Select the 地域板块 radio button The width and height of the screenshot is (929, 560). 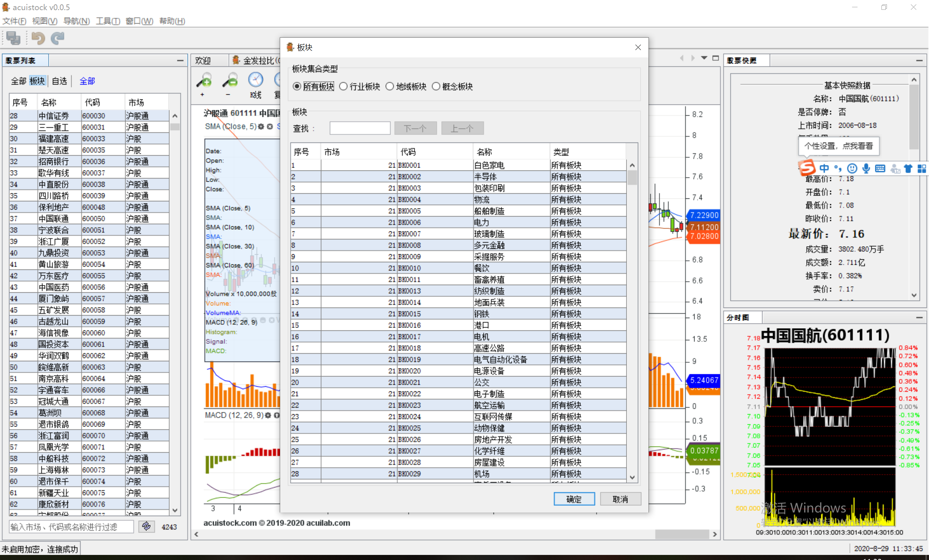tap(389, 87)
